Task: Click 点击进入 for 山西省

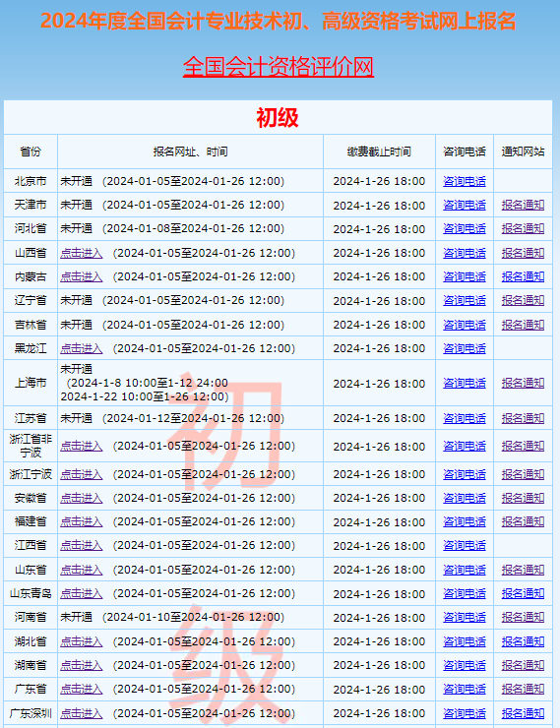Action: [82, 253]
